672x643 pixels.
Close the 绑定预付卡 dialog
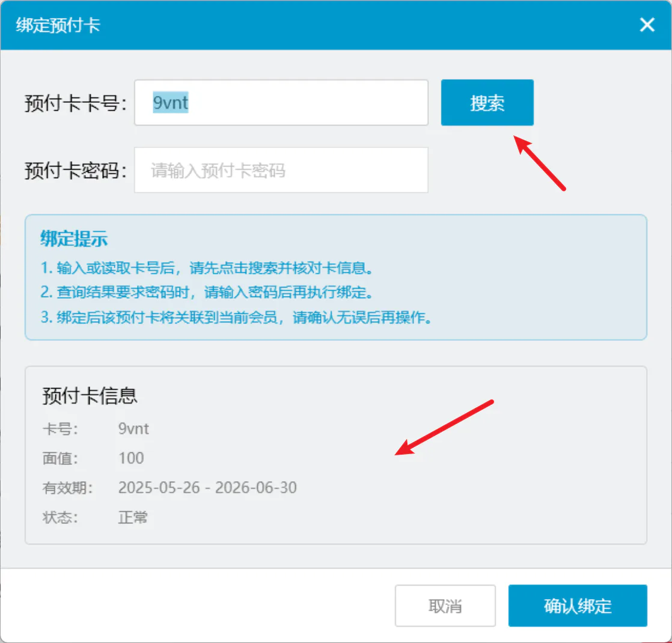(x=647, y=25)
